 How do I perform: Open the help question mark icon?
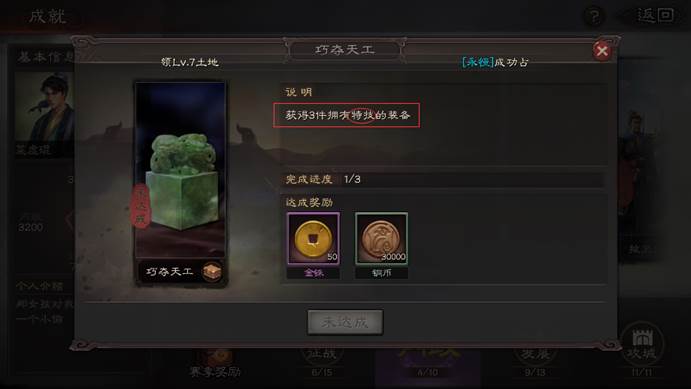click(594, 17)
